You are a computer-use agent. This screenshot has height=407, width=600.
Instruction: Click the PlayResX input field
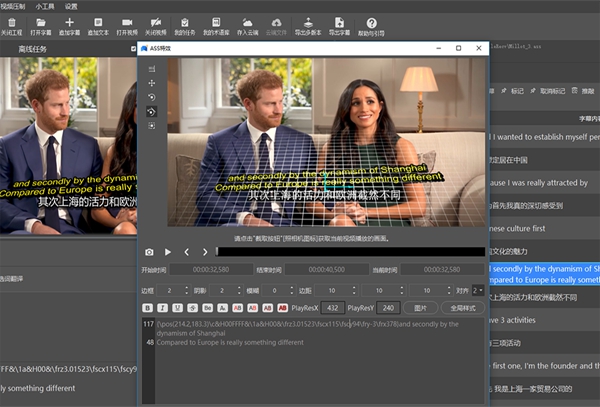coord(331,307)
